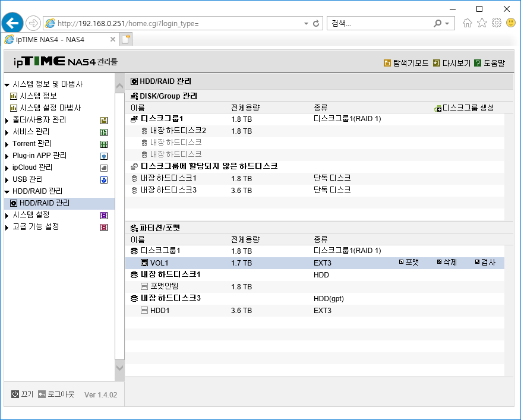Click 로그아웃 link
The width and height of the screenshot is (521, 420).
(x=61, y=394)
